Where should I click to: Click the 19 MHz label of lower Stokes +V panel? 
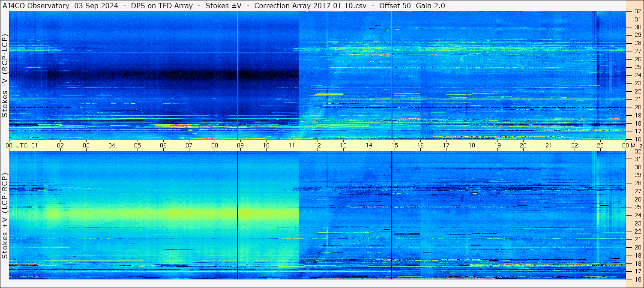(637, 255)
